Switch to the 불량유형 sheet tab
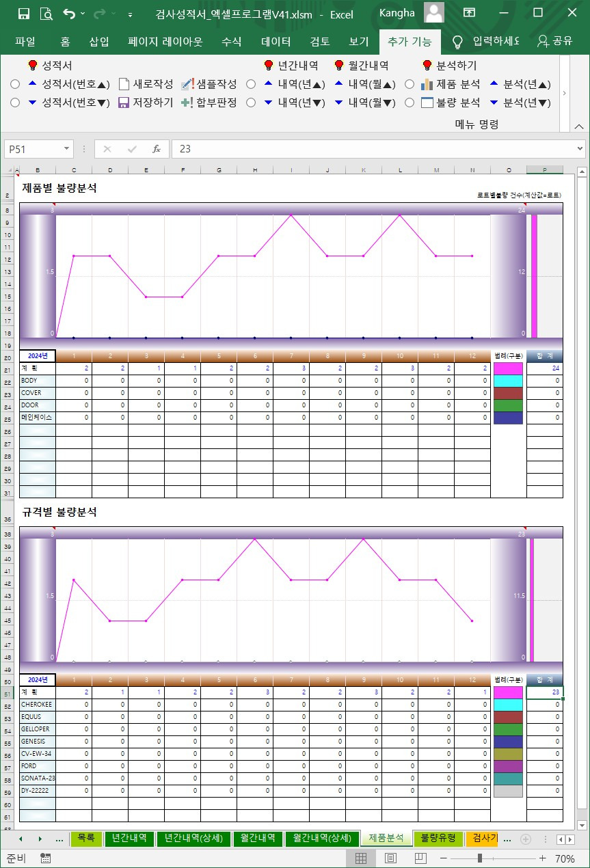The image size is (590, 868). tap(439, 838)
